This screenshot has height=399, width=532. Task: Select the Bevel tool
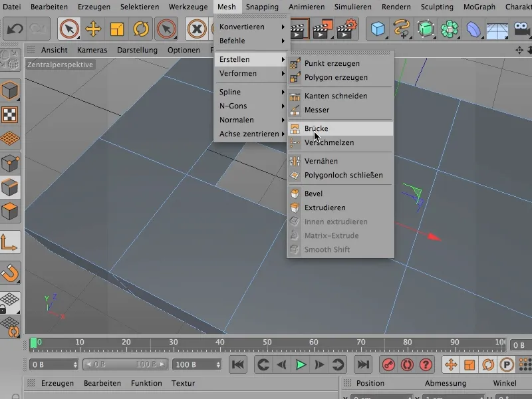pyautogui.click(x=340, y=194)
